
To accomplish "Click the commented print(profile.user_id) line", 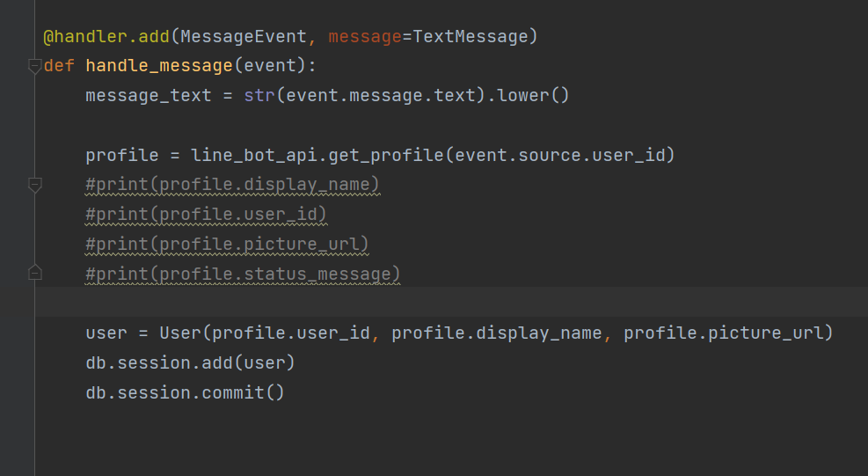I will pyautogui.click(x=206, y=215).
